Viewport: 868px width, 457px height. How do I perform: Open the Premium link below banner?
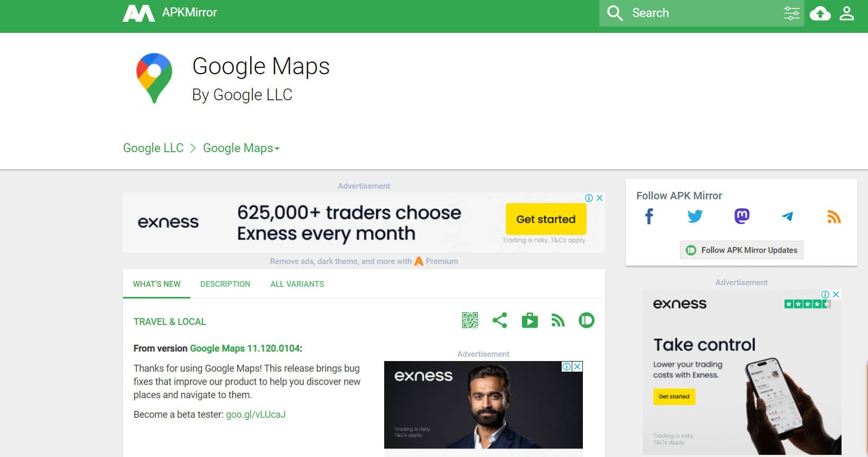coord(436,261)
